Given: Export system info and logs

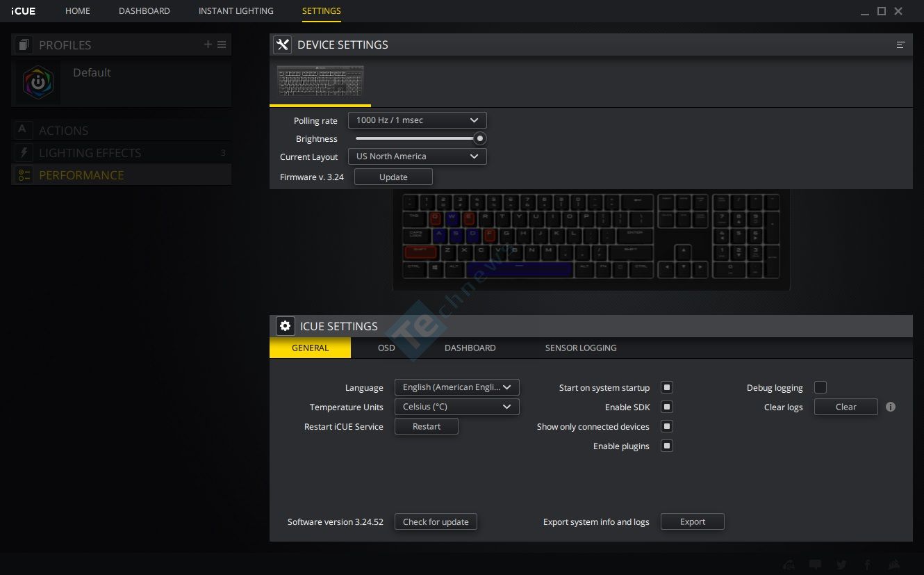Looking at the screenshot, I should [x=693, y=521].
